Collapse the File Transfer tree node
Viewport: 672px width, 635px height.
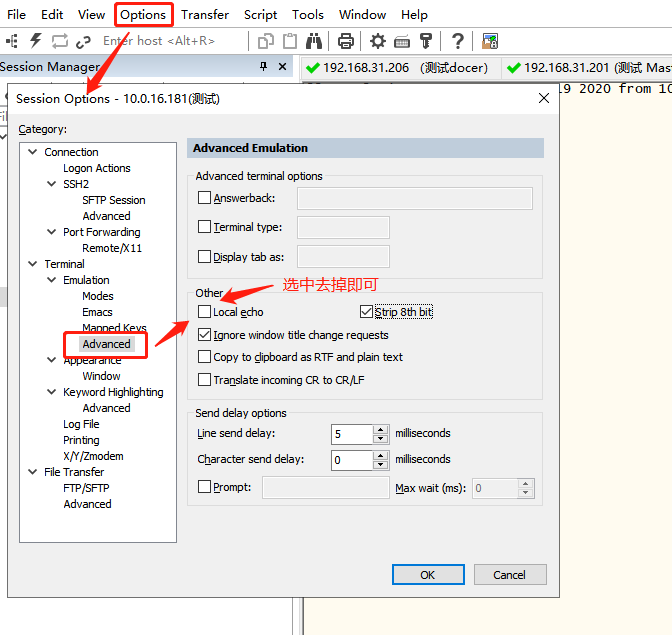pos(33,472)
